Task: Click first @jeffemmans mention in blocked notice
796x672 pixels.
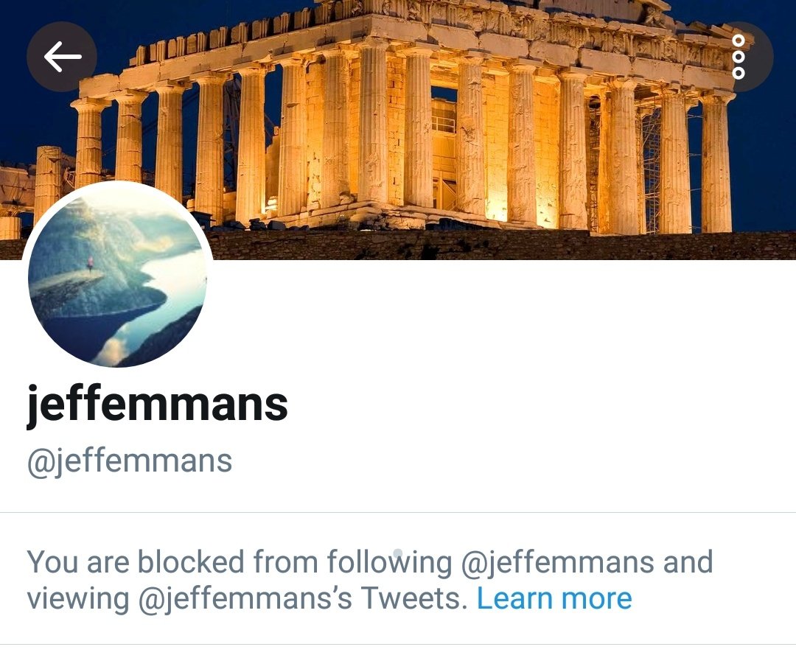Action: [x=557, y=562]
